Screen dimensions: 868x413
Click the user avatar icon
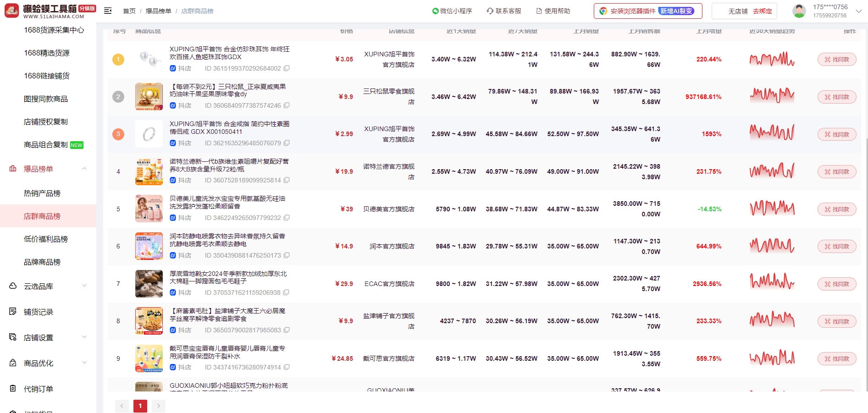click(799, 11)
